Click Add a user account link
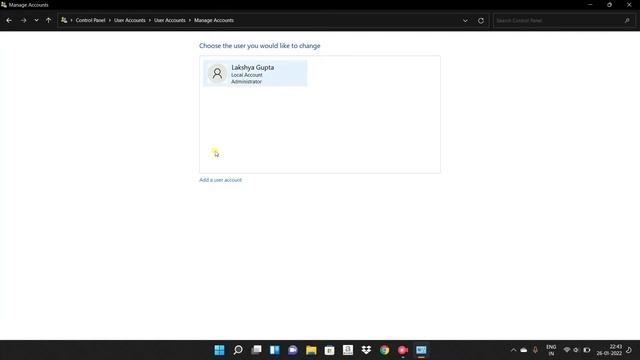Viewport: 640px width, 360px height. pos(220,180)
